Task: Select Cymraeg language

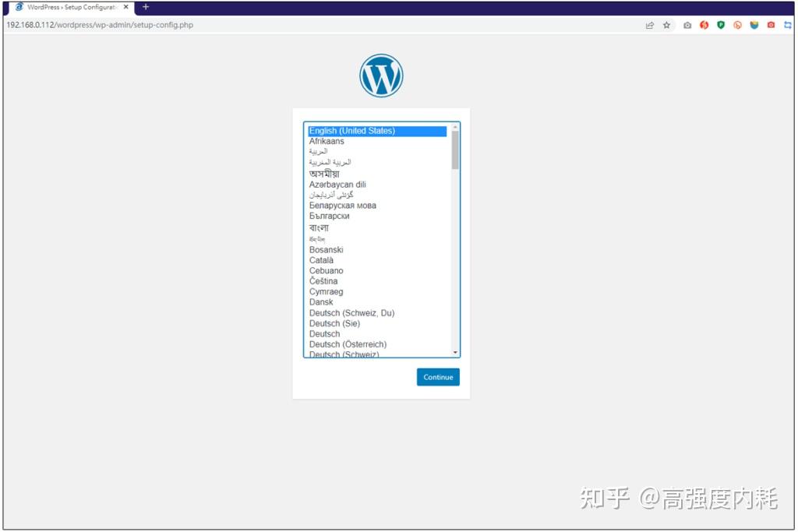Action: tap(377, 291)
